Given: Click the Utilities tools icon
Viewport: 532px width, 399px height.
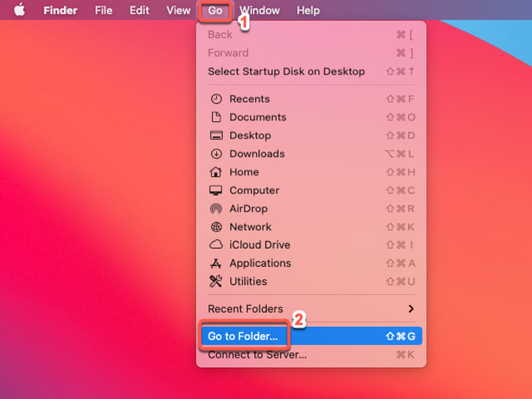Looking at the screenshot, I should (216, 282).
